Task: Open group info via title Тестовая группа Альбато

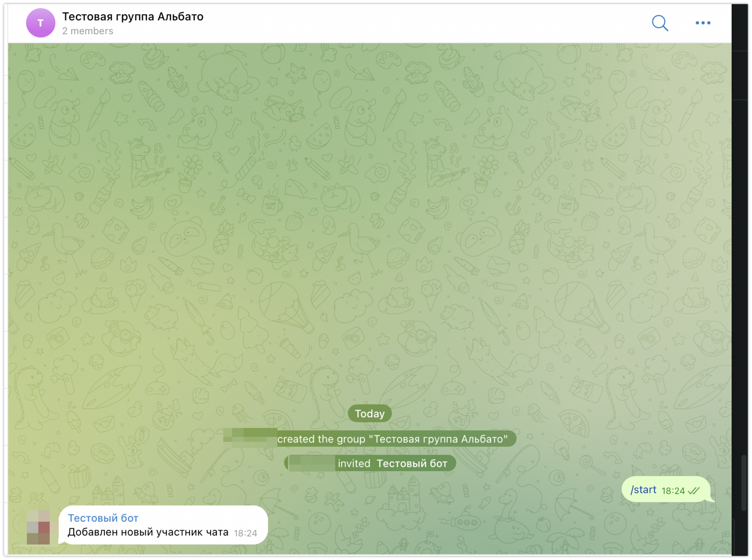Action: [x=133, y=16]
